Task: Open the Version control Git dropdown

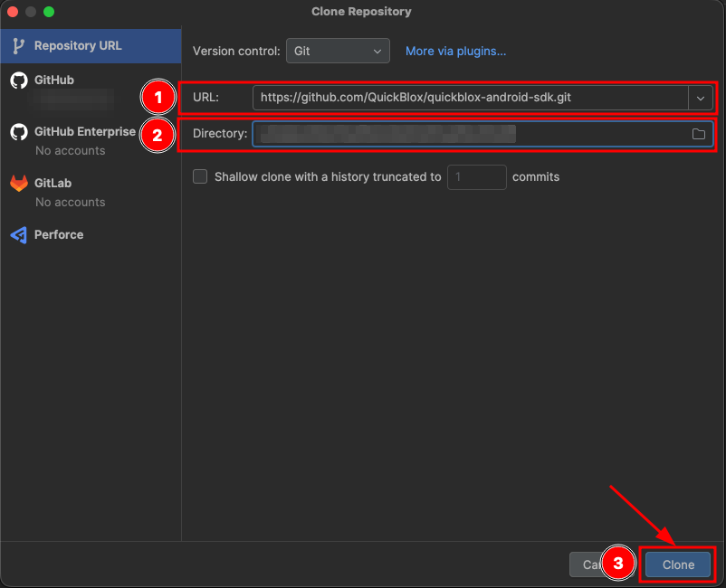Action: [x=338, y=51]
